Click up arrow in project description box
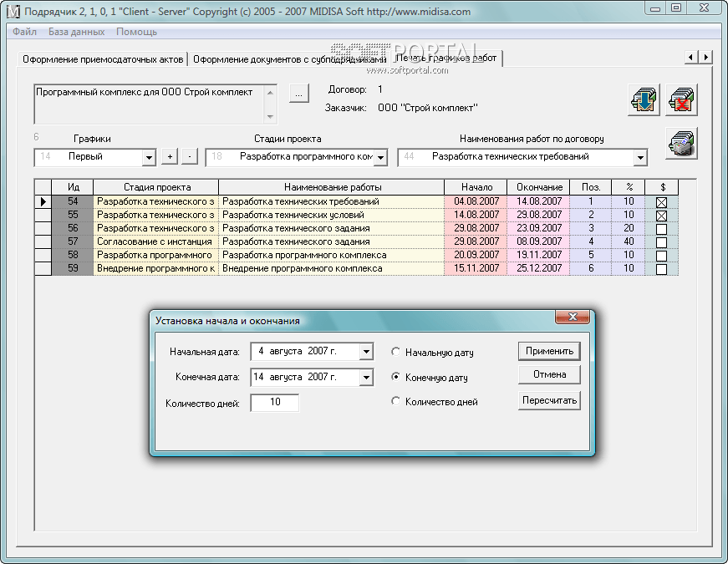Viewport: 728px width, 564px height. (x=270, y=93)
